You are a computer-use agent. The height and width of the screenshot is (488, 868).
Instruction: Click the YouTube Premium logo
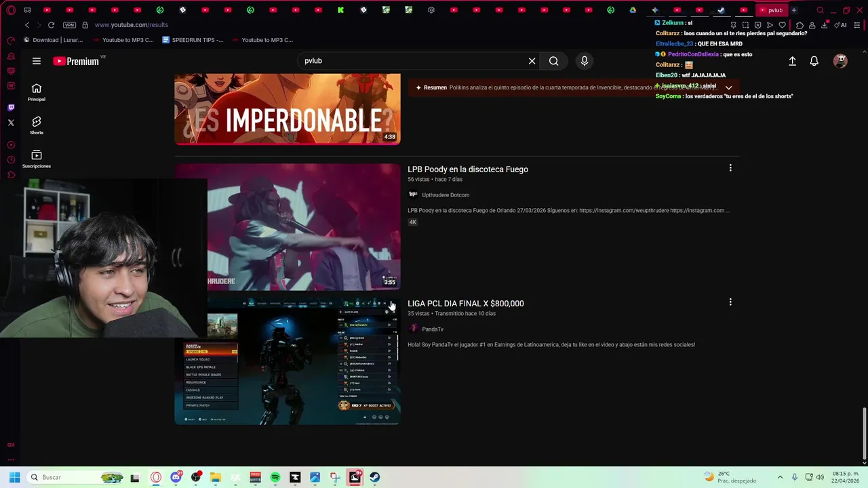tap(76, 61)
